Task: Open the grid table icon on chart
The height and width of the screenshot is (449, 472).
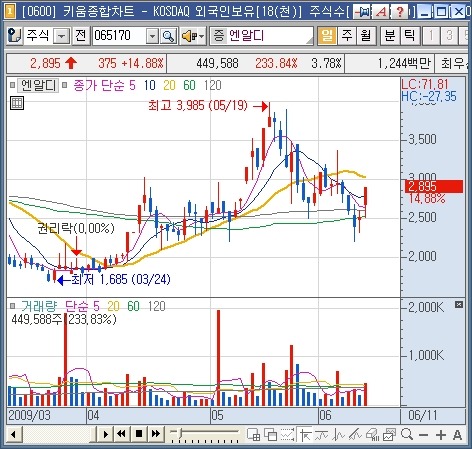Action: 17,103
